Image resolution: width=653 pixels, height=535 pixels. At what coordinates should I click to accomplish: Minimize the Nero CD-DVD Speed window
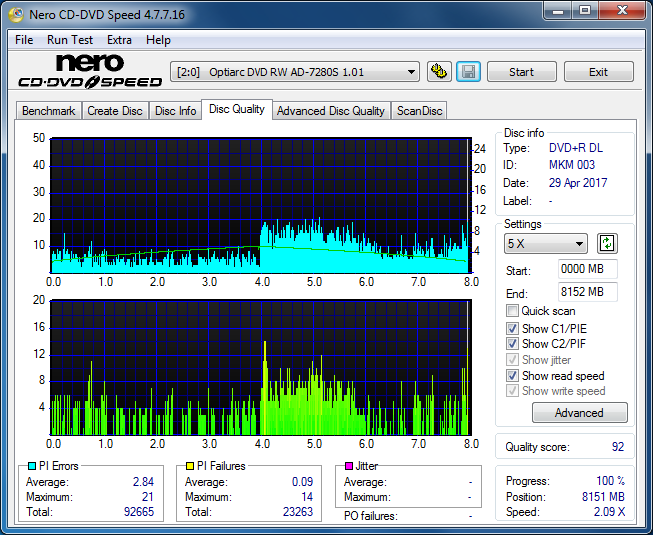[558, 11]
